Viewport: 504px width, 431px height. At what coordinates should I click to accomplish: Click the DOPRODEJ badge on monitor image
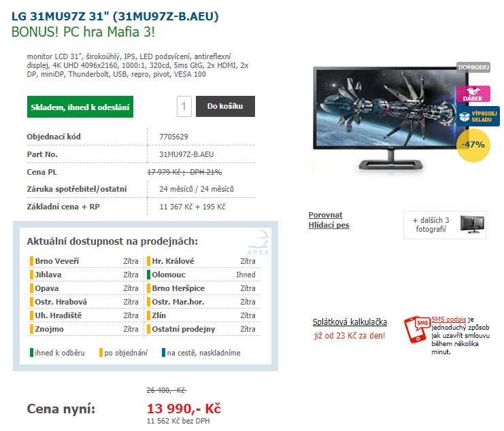point(473,67)
